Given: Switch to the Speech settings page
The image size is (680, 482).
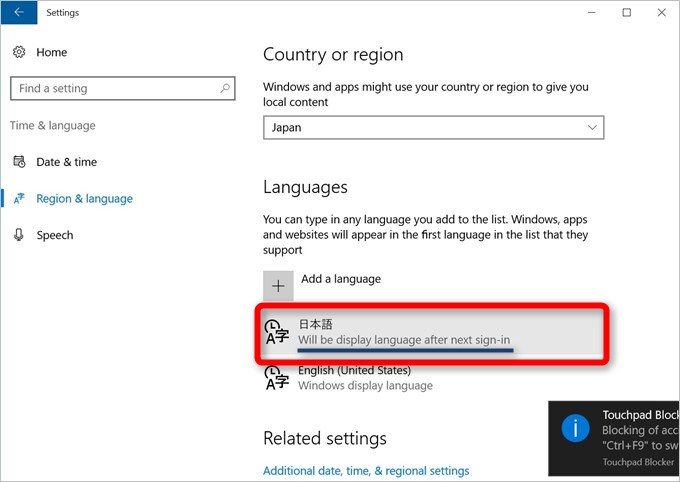Looking at the screenshot, I should [54, 235].
